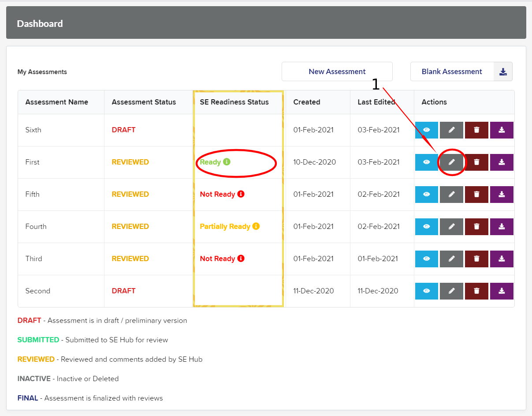The height and width of the screenshot is (416, 532).
Task: Select the assessment name 'Sixth'
Action: 33,130
